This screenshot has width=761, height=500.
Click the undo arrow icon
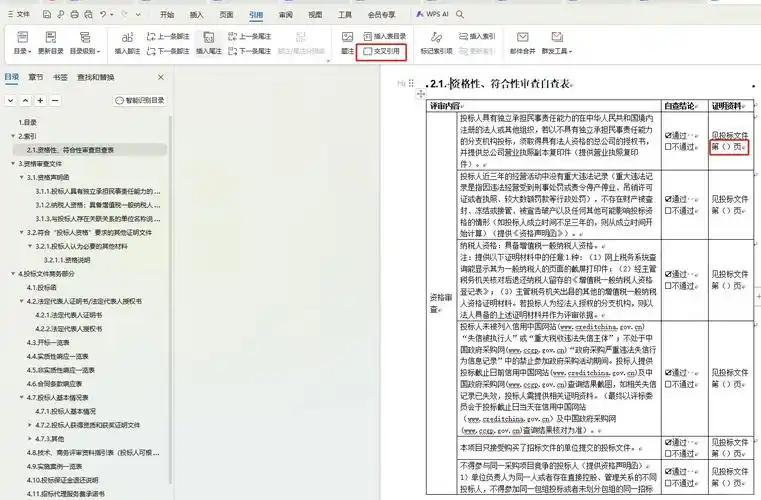(x=103, y=15)
